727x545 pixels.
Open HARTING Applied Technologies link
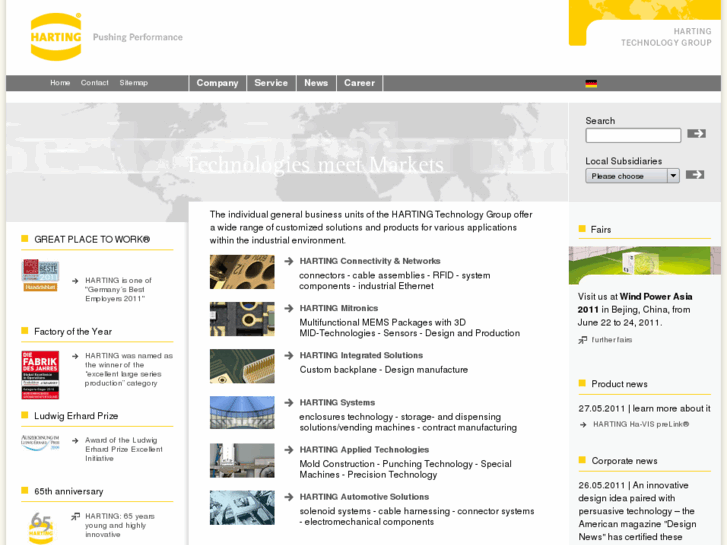[x=364, y=450]
